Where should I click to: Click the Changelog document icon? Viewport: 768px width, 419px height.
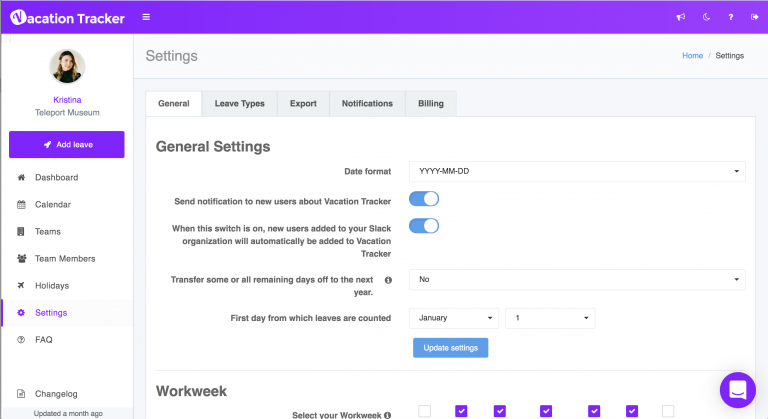21,394
